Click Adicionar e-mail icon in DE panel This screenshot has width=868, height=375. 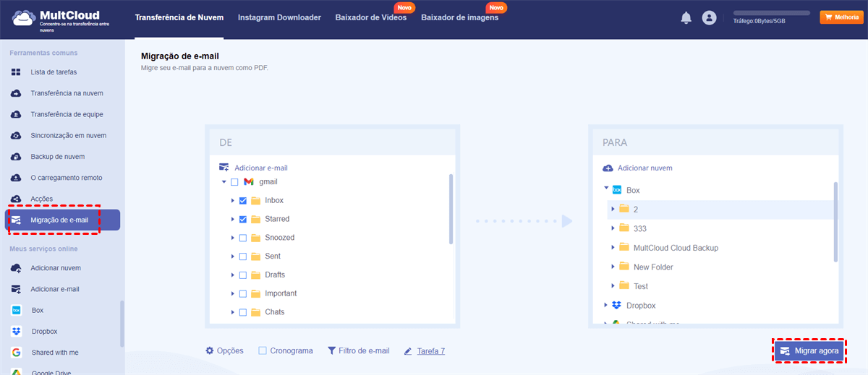[224, 168]
